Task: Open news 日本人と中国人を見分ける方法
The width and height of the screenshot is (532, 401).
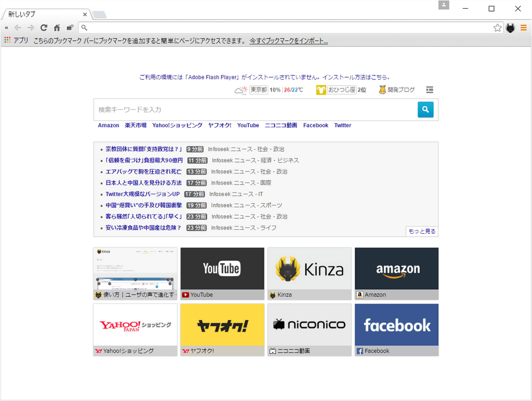Action: 143,183
